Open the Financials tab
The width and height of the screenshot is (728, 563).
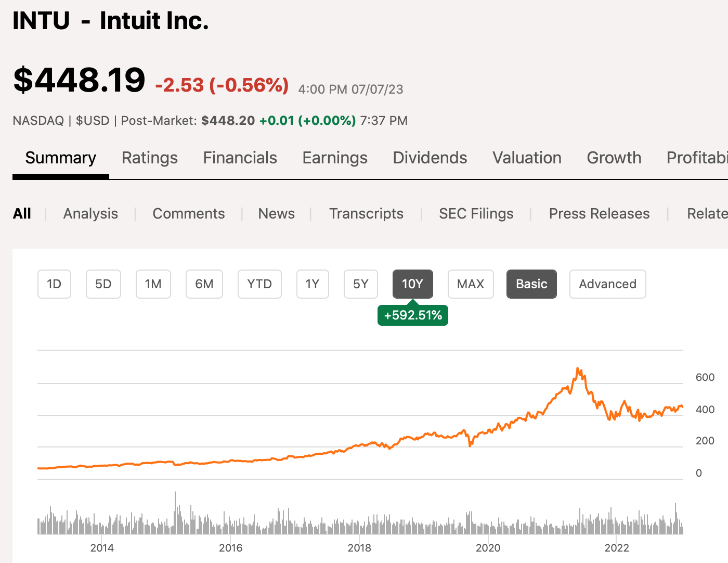click(x=240, y=158)
